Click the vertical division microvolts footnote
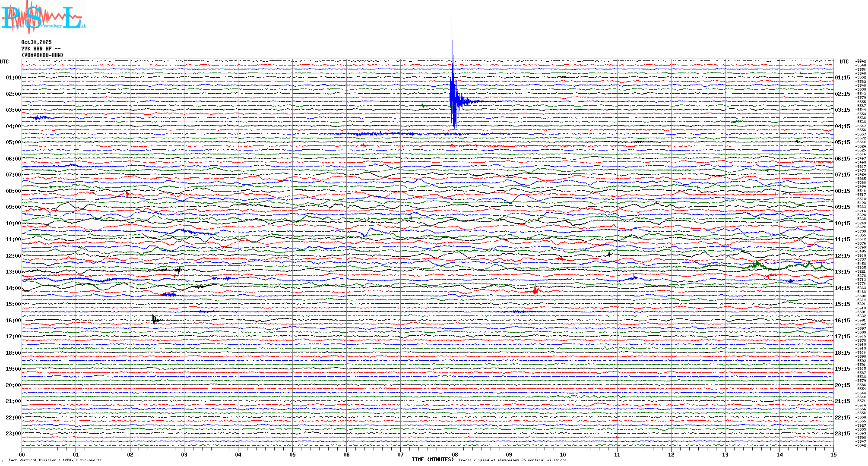Image resolution: width=868 pixels, height=466 pixels. 55,460
